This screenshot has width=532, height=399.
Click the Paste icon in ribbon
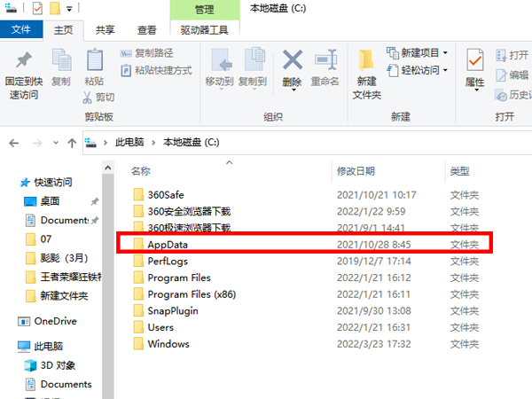[x=93, y=62]
